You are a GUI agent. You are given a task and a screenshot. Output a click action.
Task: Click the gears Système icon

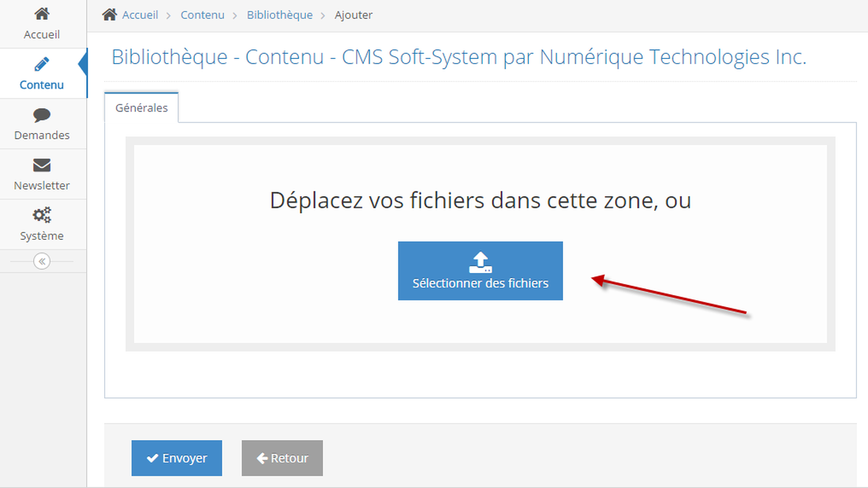pyautogui.click(x=42, y=215)
